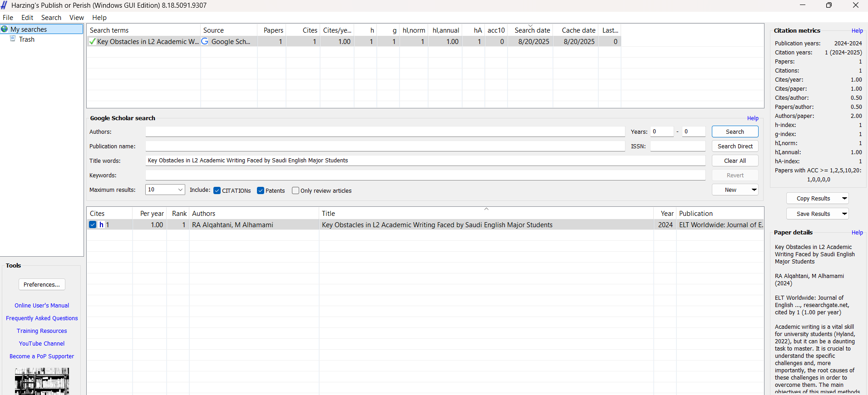The width and height of the screenshot is (868, 395).
Task: Open the Online User's Manual link
Action: 42,305
